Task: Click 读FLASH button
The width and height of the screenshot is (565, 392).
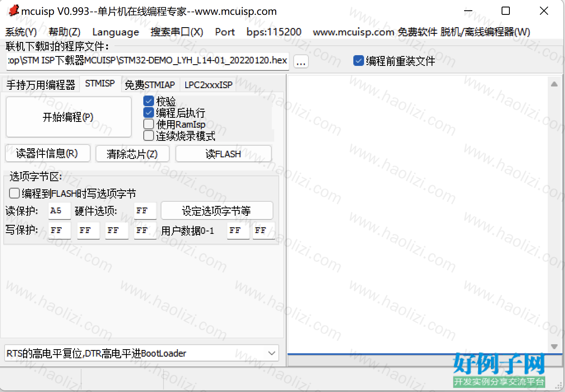Action: 224,154
